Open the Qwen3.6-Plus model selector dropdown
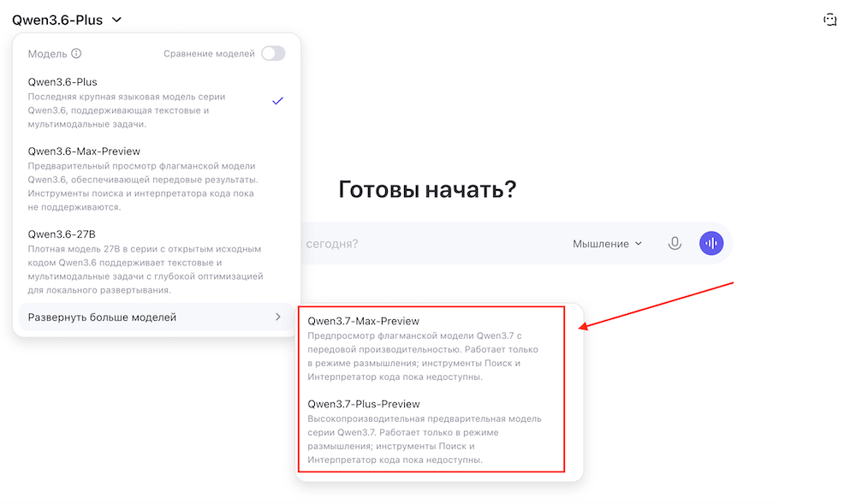Image resolution: width=856 pixels, height=504 pixels. pos(67,21)
